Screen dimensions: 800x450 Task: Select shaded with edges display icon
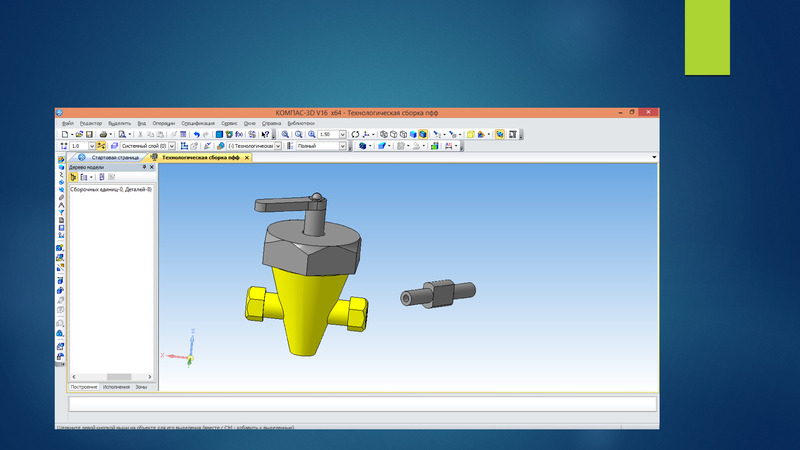[x=423, y=134]
